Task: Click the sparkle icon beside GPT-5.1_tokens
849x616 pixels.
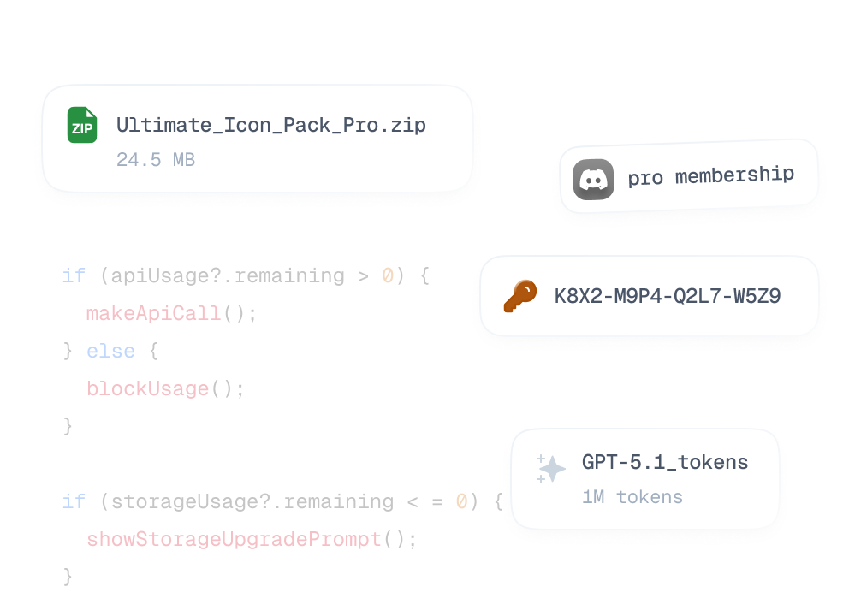Action: pyautogui.click(x=552, y=469)
